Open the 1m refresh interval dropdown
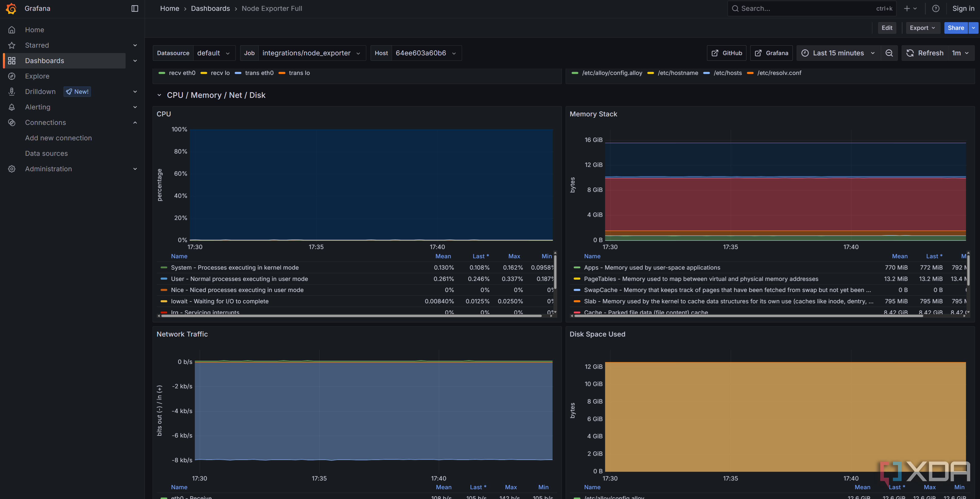 (961, 53)
